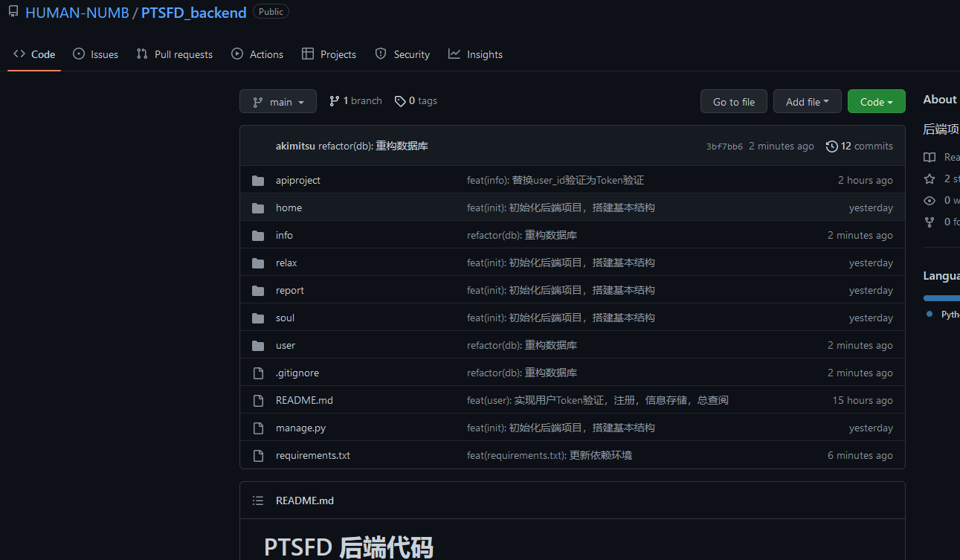Star the repository via the star icon
Viewport: 960px width, 560px height.
click(x=930, y=178)
